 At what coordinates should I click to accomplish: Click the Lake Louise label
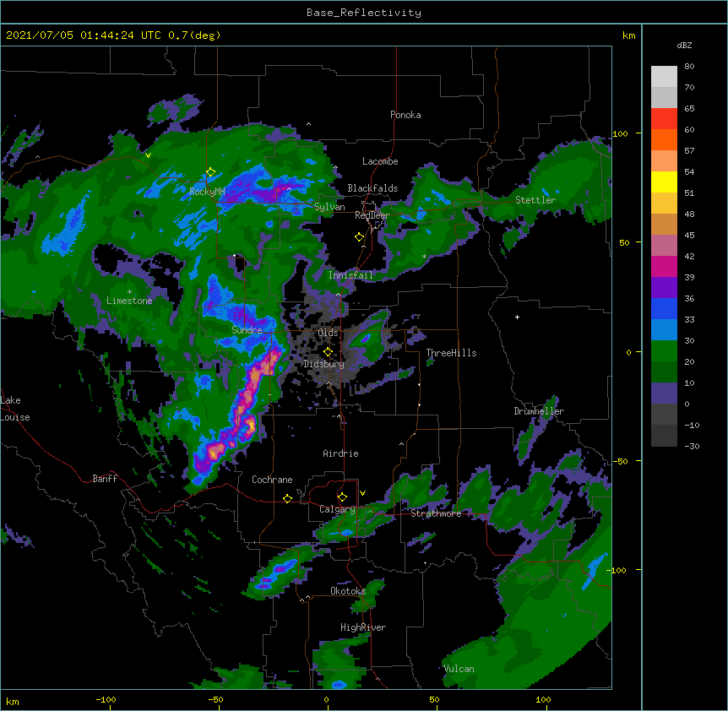click(15, 409)
